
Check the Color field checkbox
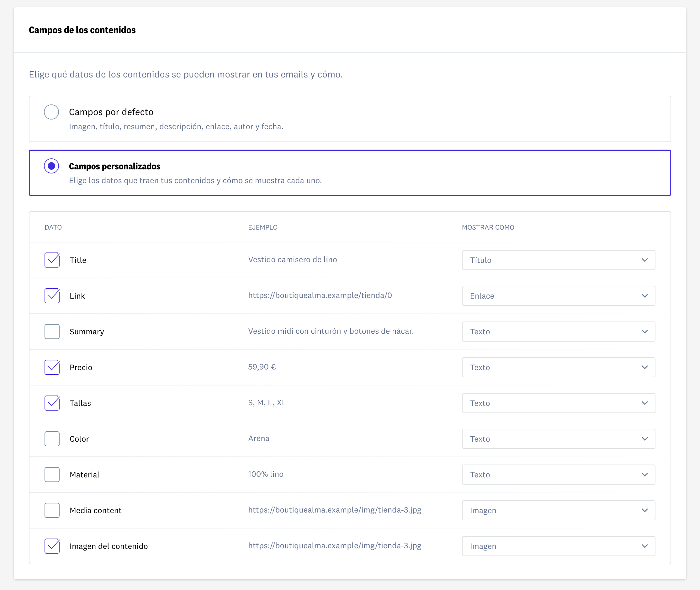52,439
